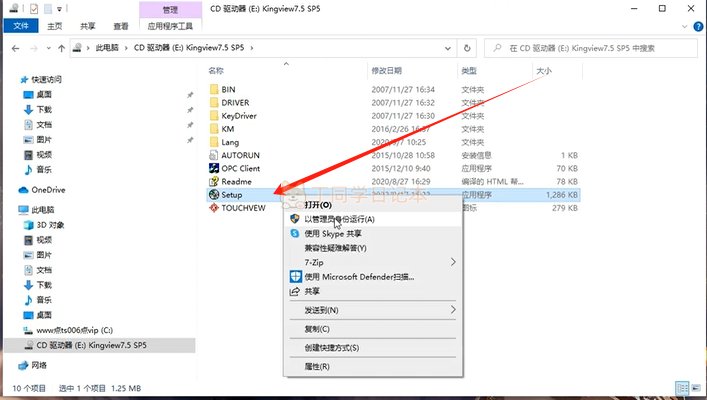Screen dimensions: 707x400
Task: Refresh the current folder view
Action: point(467,48)
